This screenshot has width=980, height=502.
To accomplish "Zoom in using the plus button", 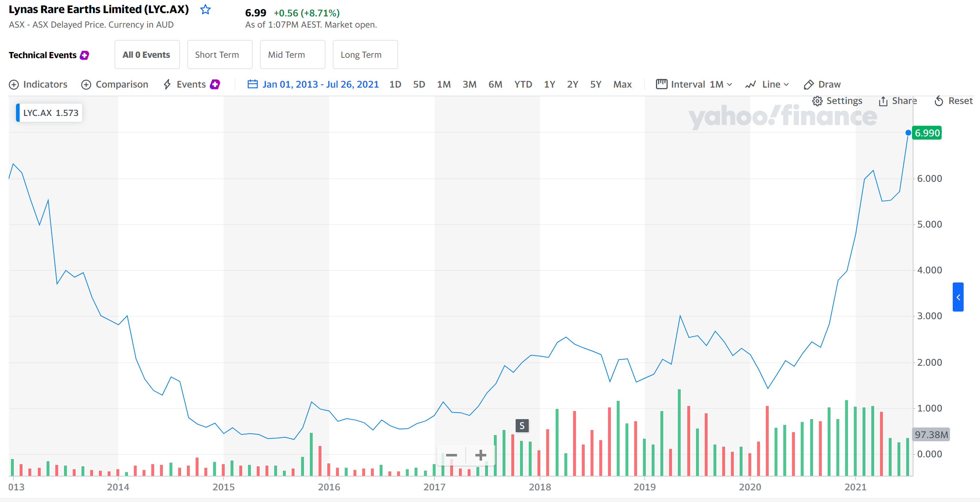I will pyautogui.click(x=480, y=455).
